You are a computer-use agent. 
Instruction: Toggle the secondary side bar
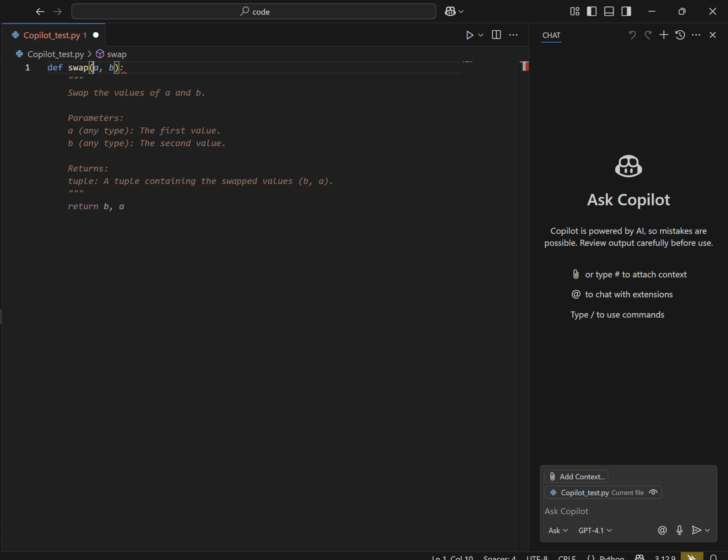coord(626,12)
